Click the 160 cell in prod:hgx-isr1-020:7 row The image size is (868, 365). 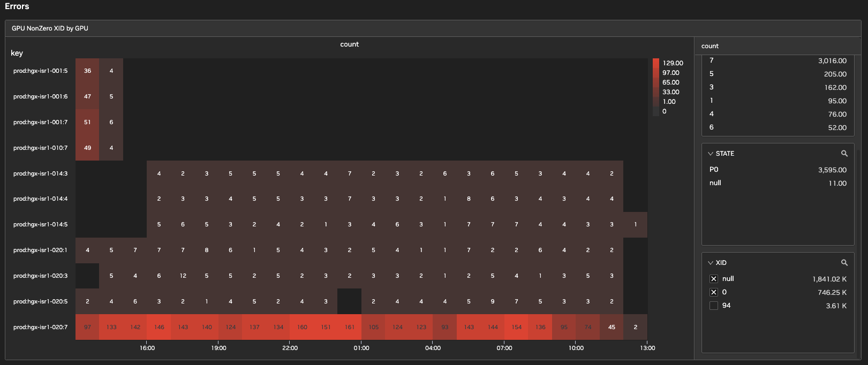pyautogui.click(x=302, y=327)
